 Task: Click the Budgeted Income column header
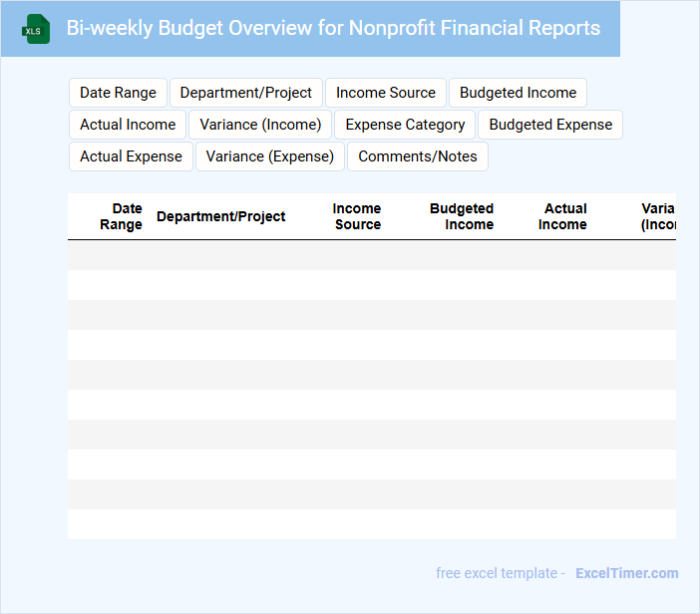click(x=463, y=216)
